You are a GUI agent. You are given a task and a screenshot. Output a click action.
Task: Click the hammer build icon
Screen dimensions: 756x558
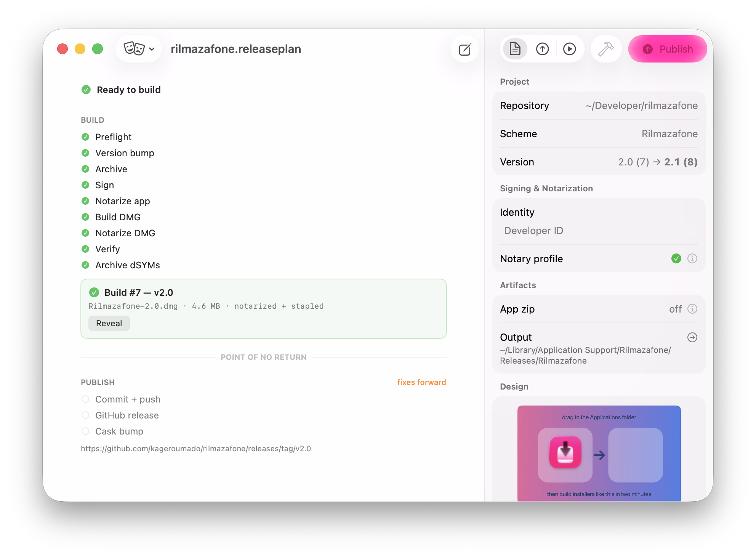click(x=606, y=49)
